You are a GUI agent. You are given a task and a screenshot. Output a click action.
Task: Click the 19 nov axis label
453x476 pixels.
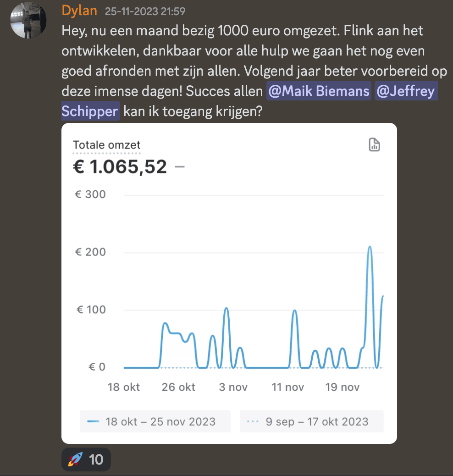point(342,387)
